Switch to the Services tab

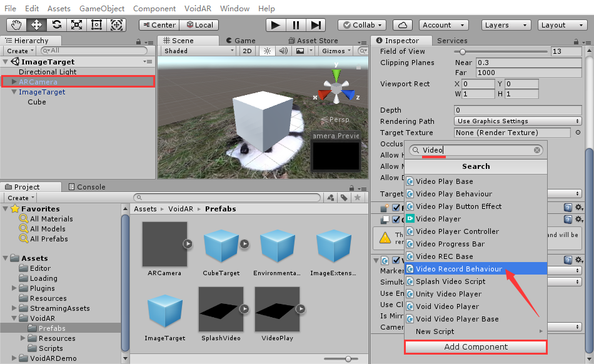point(452,41)
